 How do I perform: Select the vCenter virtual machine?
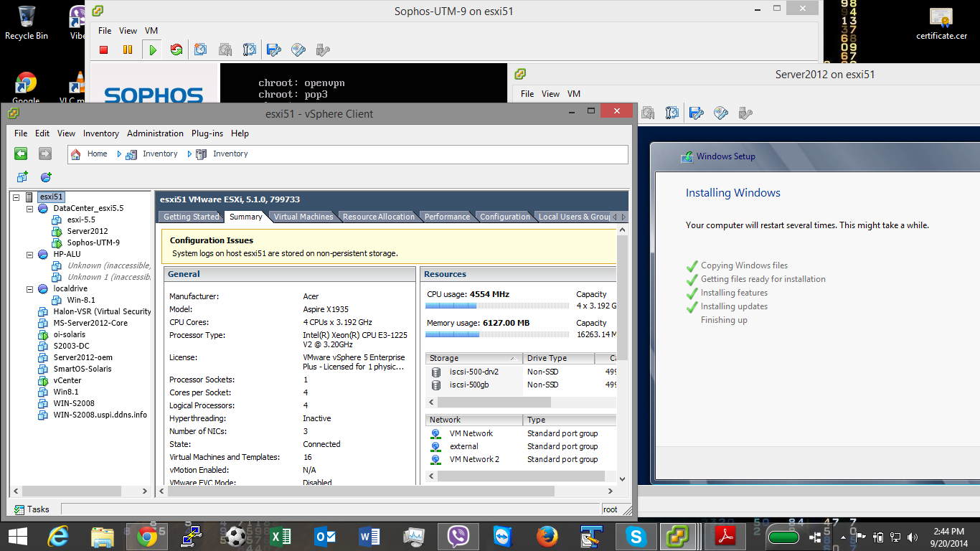click(67, 380)
